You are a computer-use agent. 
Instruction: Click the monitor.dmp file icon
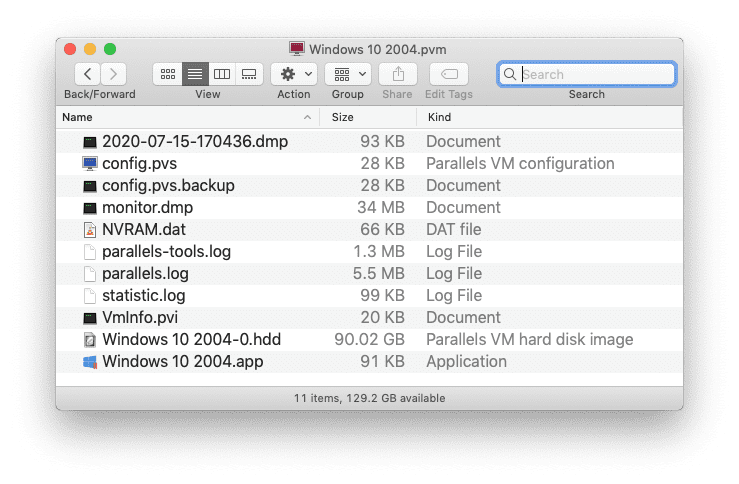point(90,208)
